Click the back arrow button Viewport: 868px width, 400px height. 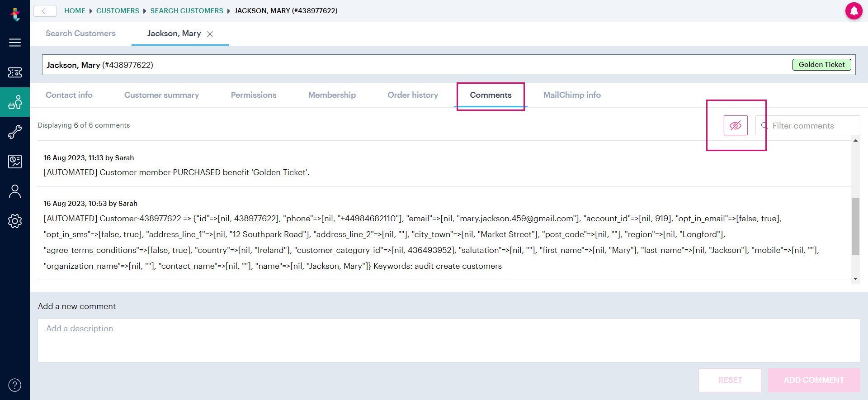point(45,11)
